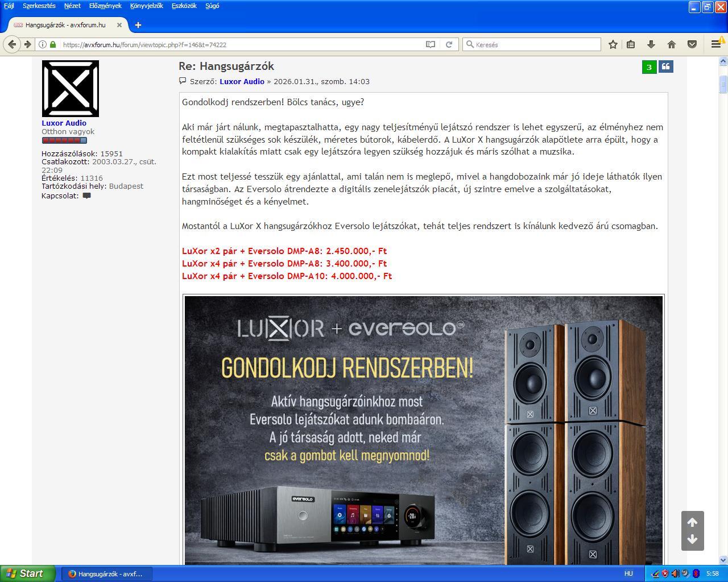Click the scrollbar up arrow
Screen dimensions: 728x582
(723, 61)
